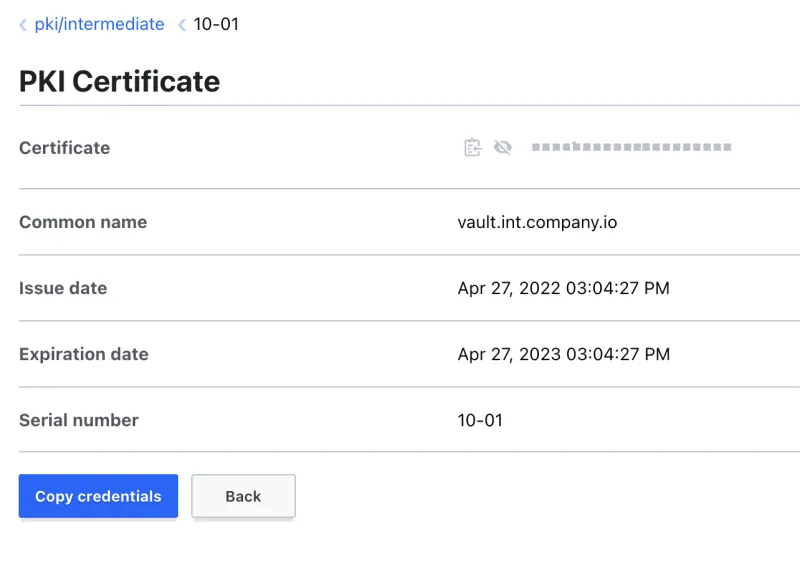The height and width of the screenshot is (577, 800).
Task: Go to the pki/intermediate breadcrumb link
Action: [99, 24]
